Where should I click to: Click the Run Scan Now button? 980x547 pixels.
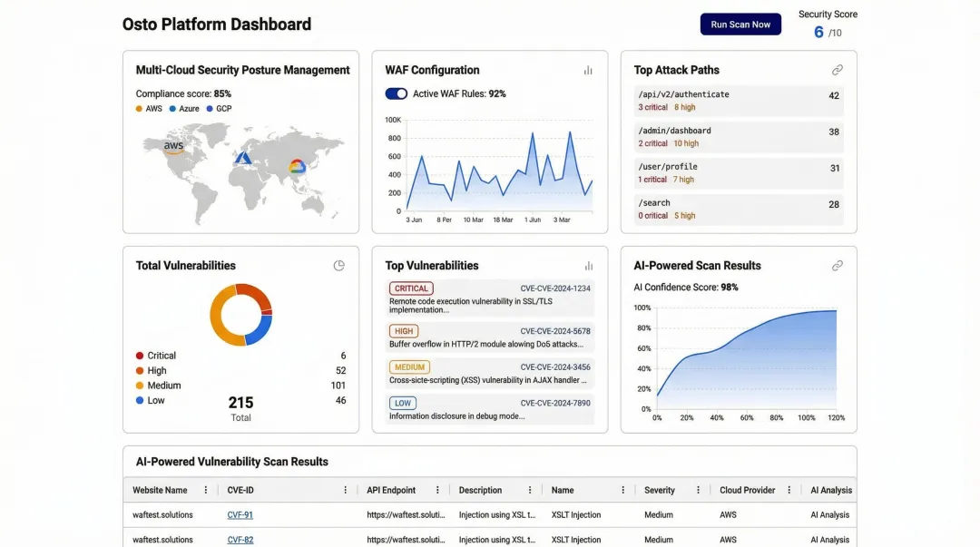(740, 24)
